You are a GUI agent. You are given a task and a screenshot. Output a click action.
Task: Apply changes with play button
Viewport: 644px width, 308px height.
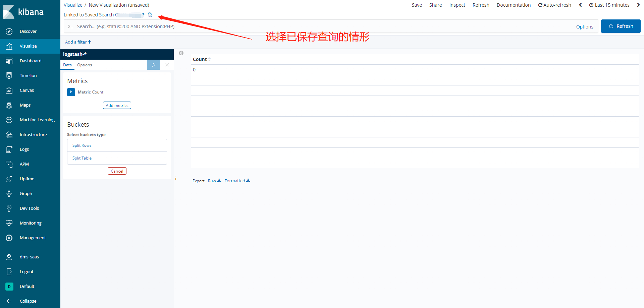[x=154, y=65]
